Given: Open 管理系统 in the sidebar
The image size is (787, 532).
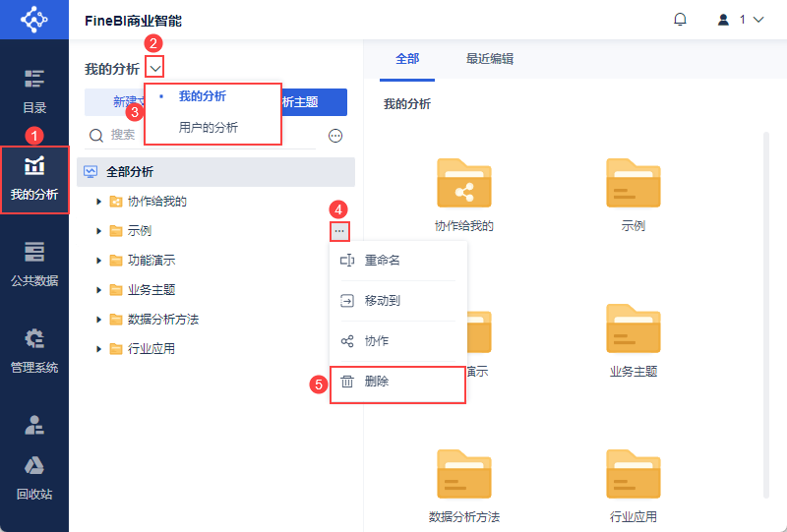Looking at the screenshot, I should click(x=34, y=351).
